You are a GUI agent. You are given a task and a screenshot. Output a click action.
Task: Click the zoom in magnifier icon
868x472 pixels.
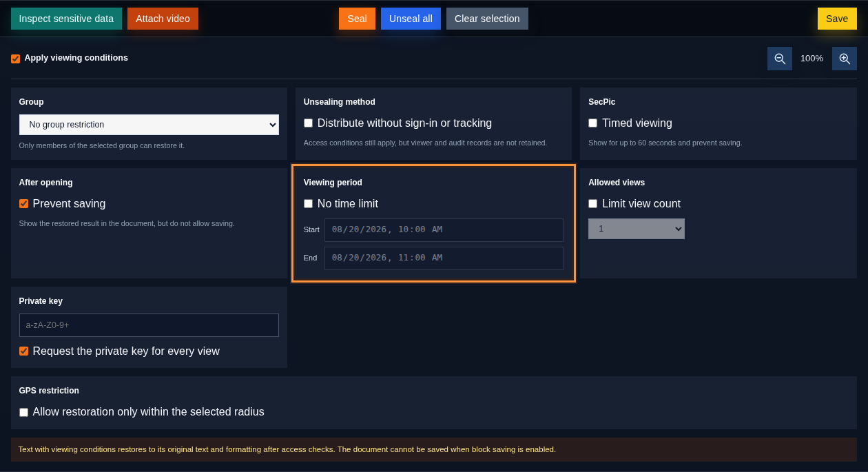(845, 59)
